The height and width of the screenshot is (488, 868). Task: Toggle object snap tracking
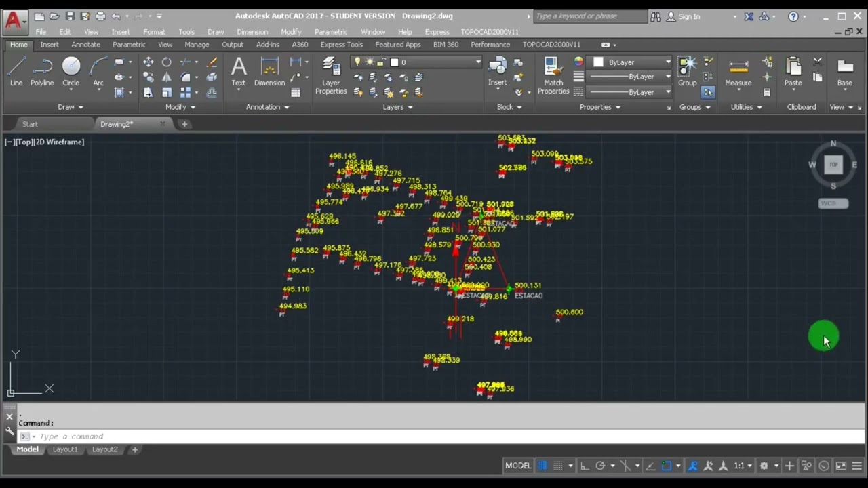(650, 466)
